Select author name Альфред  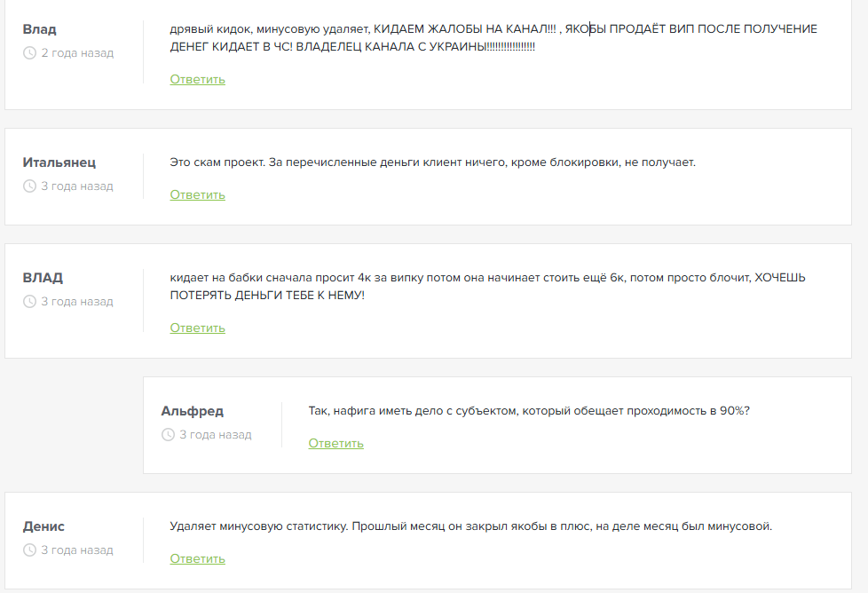192,411
